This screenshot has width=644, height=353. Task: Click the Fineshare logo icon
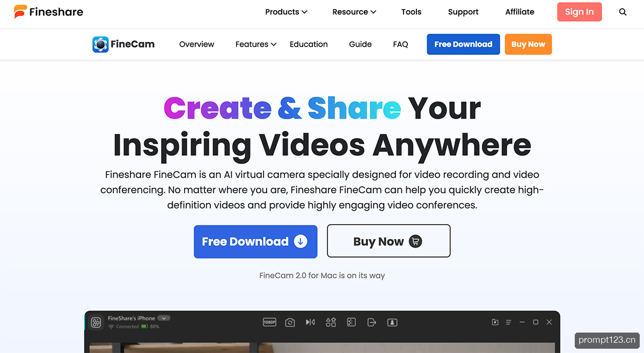click(20, 12)
